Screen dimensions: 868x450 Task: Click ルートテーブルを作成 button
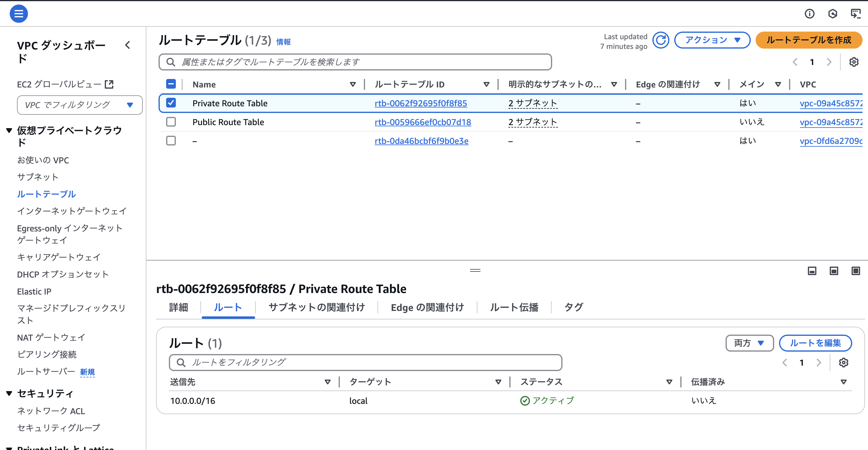(x=808, y=40)
